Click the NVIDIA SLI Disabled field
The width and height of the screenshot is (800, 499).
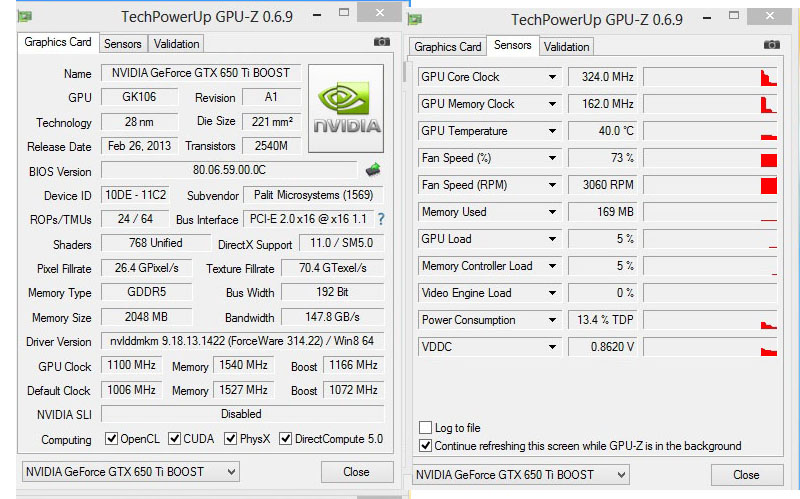click(x=242, y=414)
